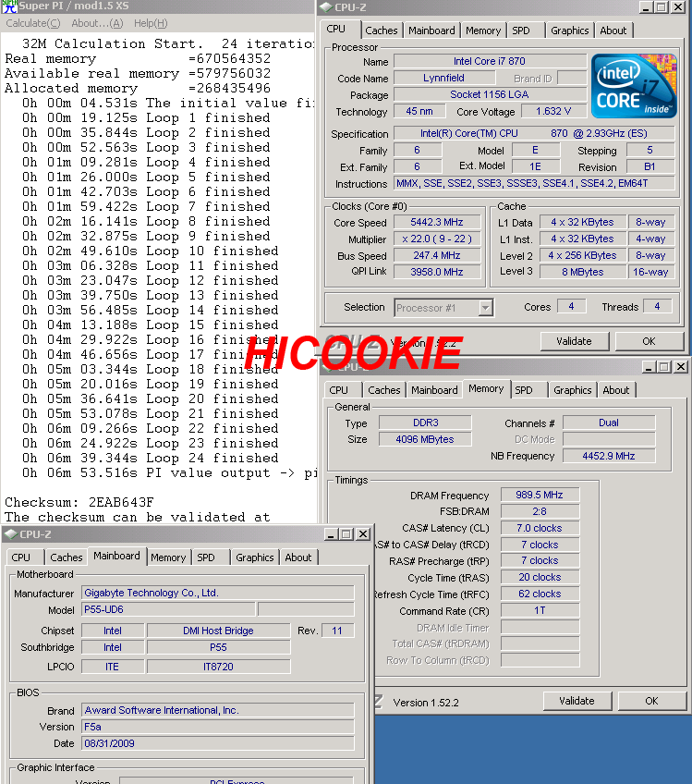Click the LPCIO IT8720 field
692x784 pixels.
[218, 667]
